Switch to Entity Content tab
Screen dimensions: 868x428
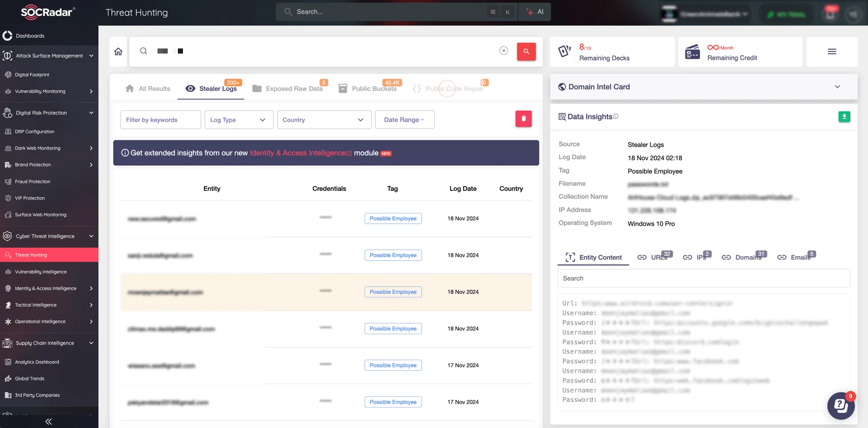point(594,258)
